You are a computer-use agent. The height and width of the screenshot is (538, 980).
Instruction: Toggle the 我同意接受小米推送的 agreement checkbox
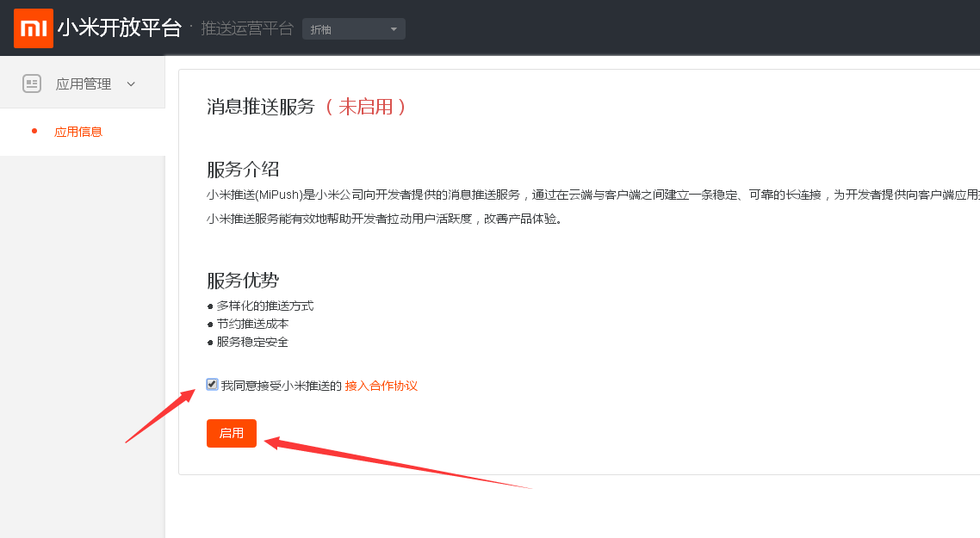click(212, 384)
